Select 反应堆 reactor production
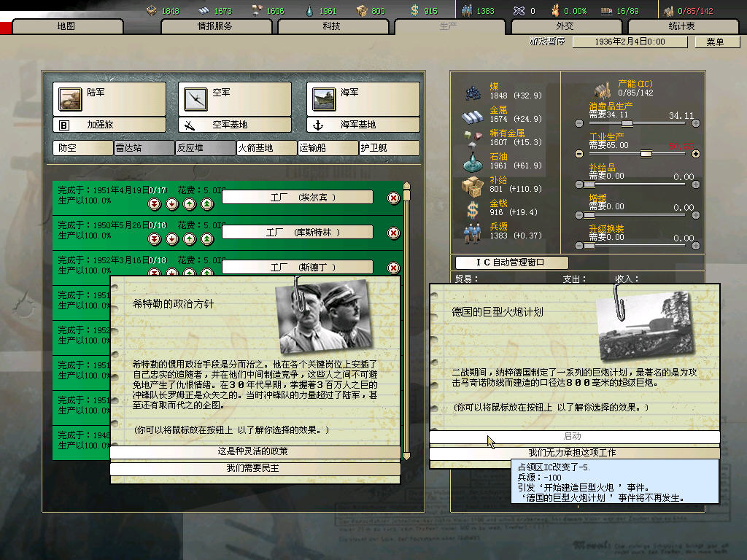This screenshot has width=747, height=560. tap(206, 148)
